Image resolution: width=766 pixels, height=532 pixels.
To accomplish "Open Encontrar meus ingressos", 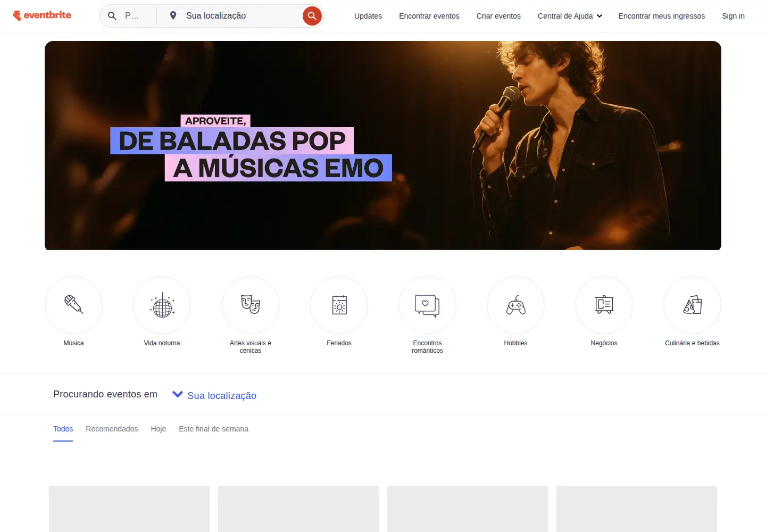I will click(662, 16).
